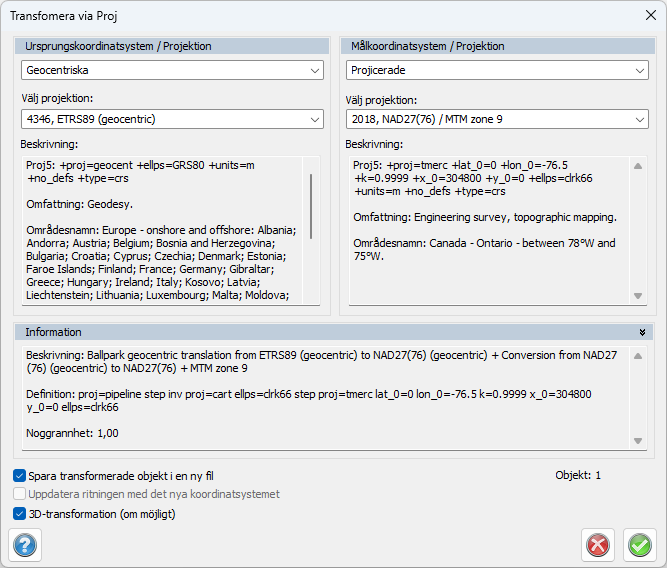Open the Projicerade target system type dropdown
The image size is (667, 568).
click(x=497, y=70)
